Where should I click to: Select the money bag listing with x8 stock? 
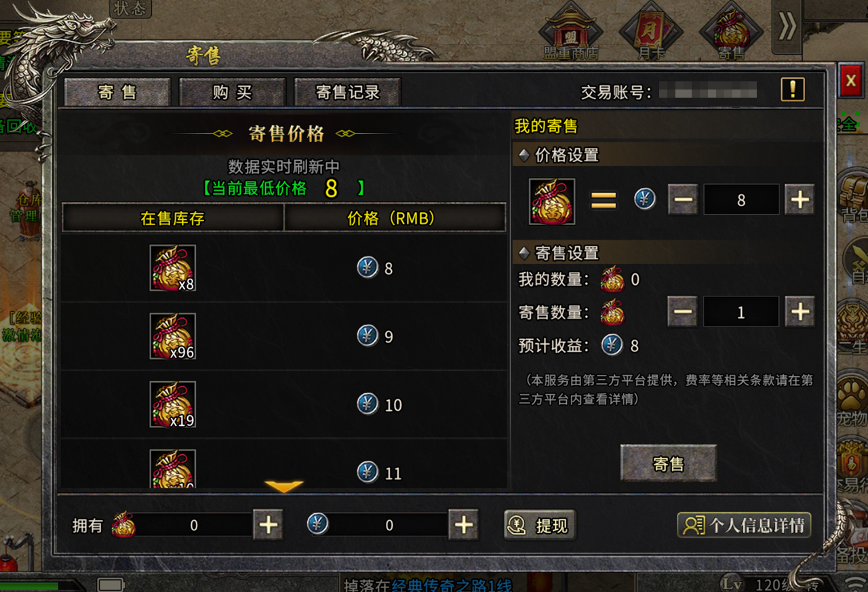173,268
